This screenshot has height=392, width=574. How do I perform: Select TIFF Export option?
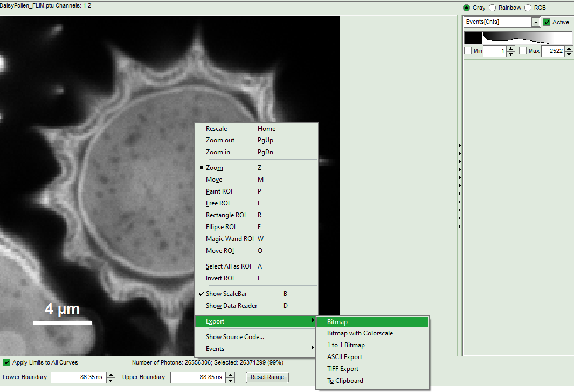[x=342, y=369]
